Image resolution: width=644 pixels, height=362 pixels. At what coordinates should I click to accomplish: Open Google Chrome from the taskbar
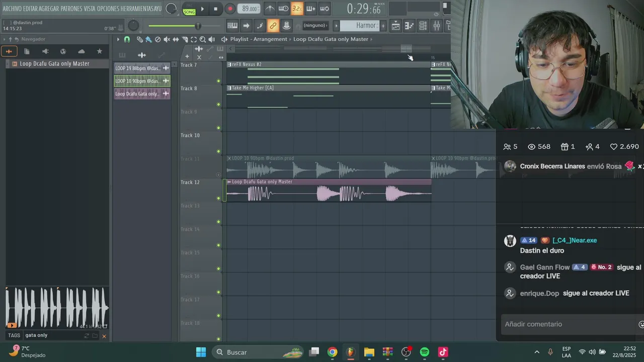click(333, 352)
